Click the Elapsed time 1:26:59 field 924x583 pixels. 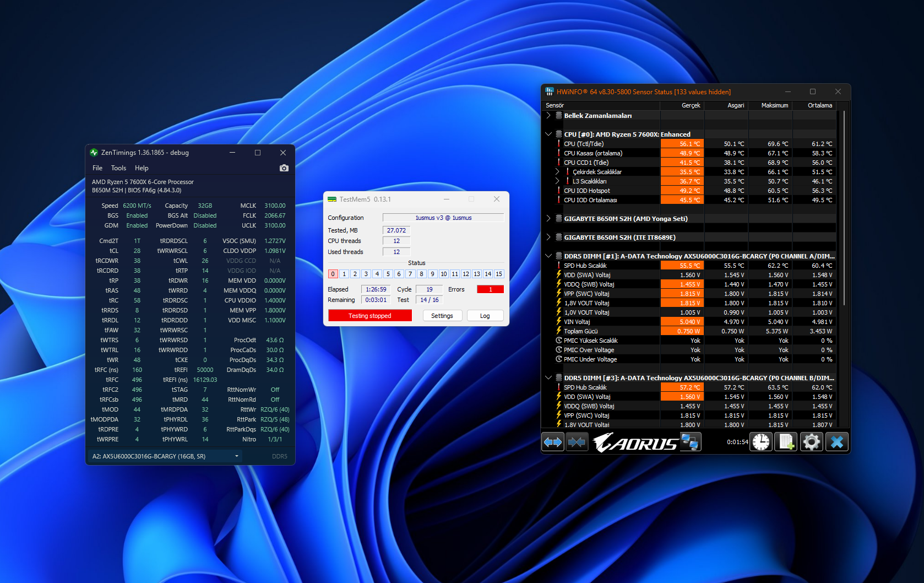376,289
